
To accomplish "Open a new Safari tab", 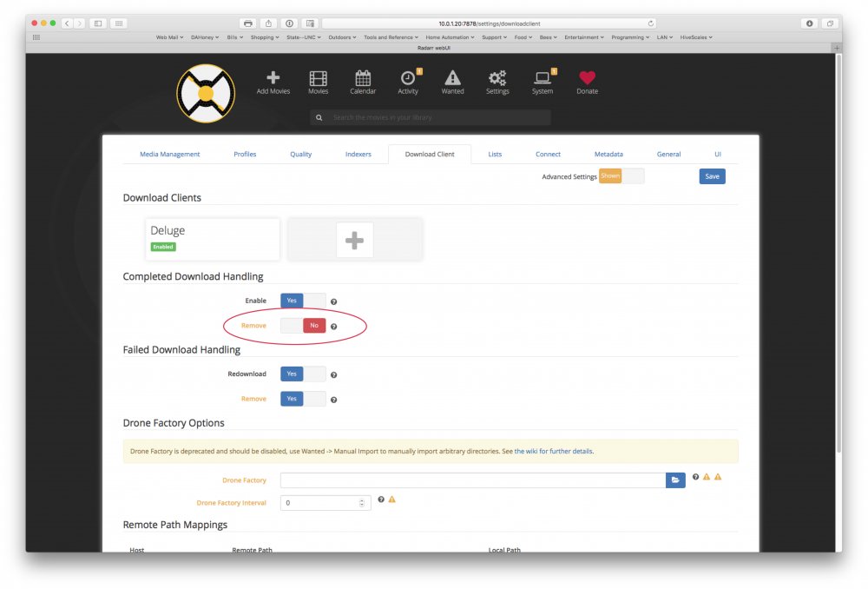I will [837, 48].
